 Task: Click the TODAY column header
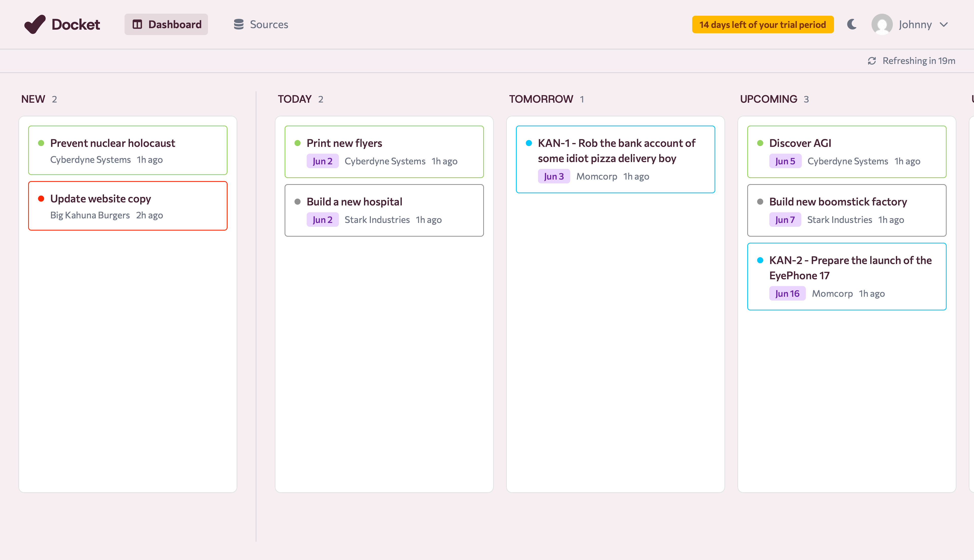294,99
